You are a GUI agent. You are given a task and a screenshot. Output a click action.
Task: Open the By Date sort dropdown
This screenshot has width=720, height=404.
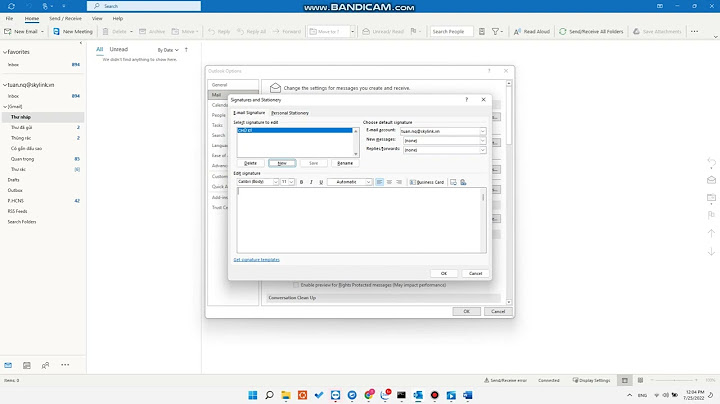pyautogui.click(x=168, y=50)
